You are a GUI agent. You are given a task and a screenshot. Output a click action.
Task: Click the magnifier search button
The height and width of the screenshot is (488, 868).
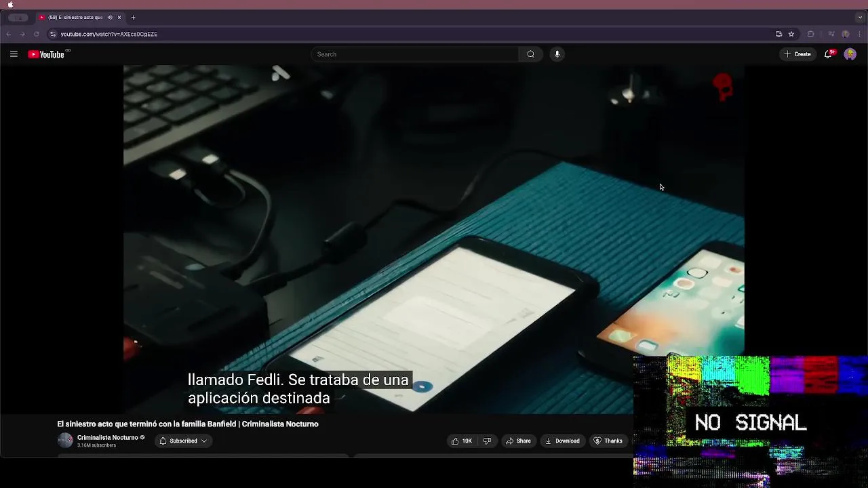(x=530, y=54)
